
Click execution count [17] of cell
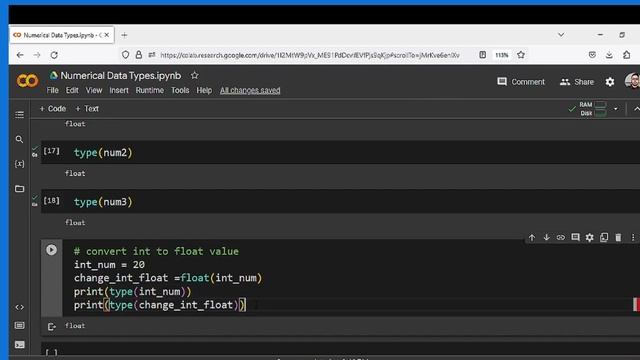[x=51, y=151]
